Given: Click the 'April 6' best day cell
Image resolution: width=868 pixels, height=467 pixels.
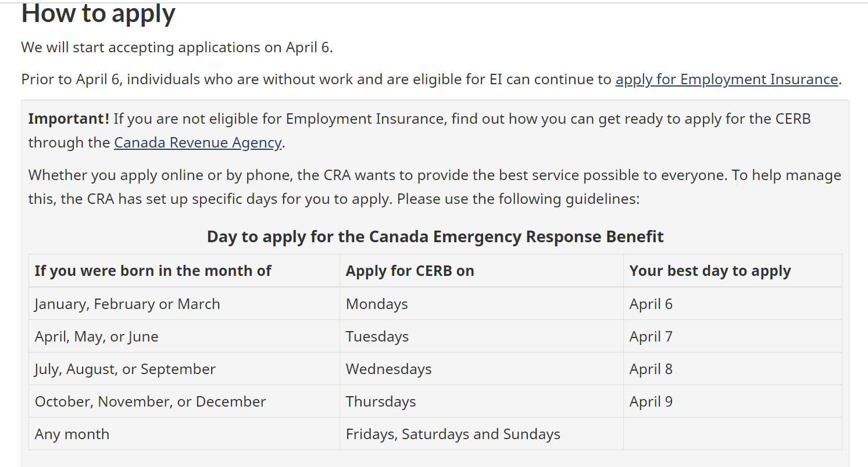Looking at the screenshot, I should [651, 304].
